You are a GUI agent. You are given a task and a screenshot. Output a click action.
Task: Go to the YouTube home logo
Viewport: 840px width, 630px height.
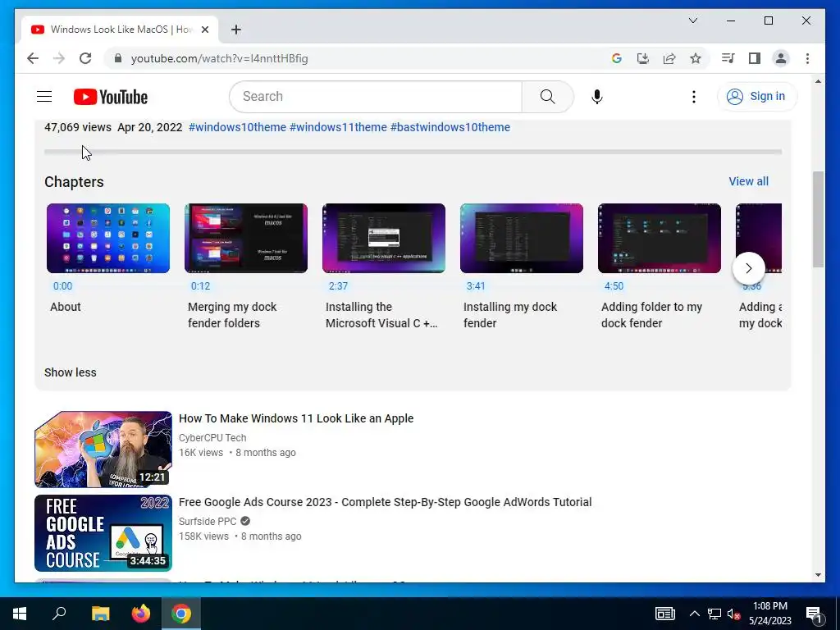pos(111,97)
